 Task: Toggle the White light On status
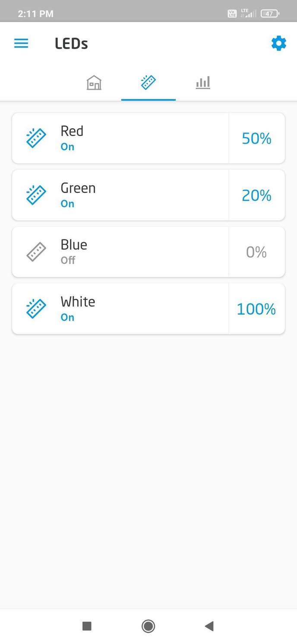67,317
